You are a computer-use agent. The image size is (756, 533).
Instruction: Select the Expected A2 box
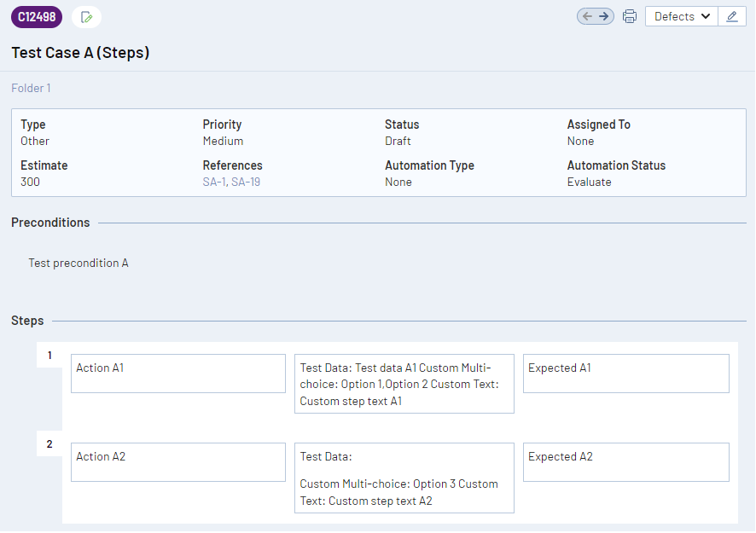pyautogui.click(x=625, y=461)
